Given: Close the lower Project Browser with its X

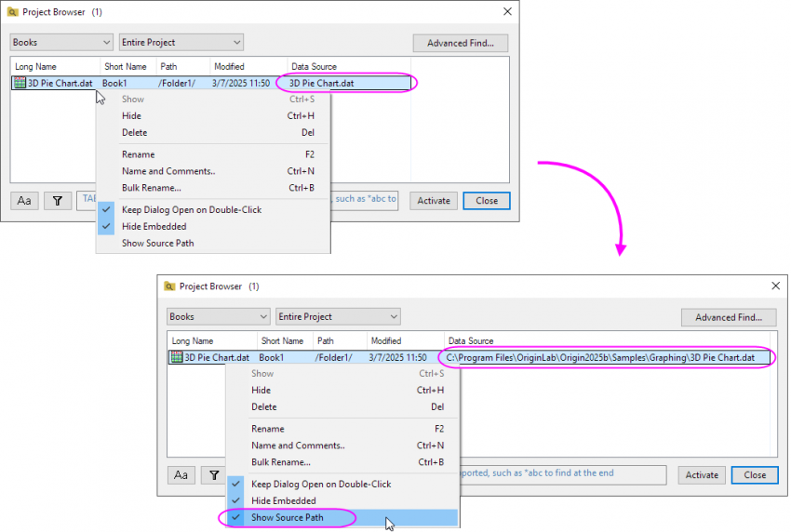Looking at the screenshot, I should (776, 286).
